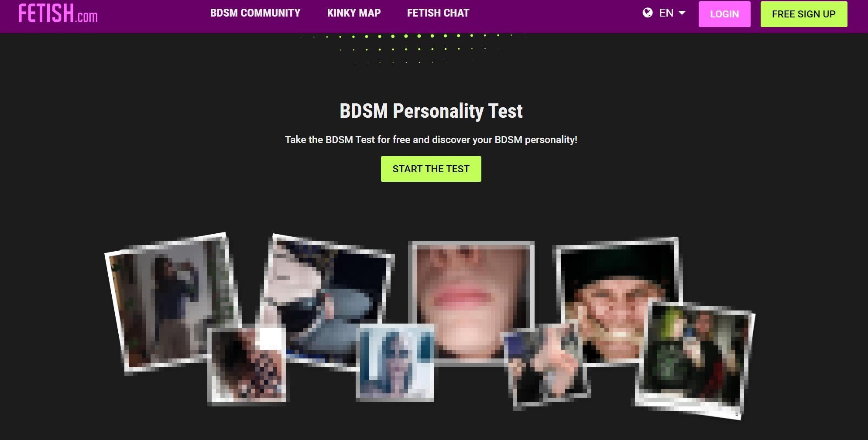Click the BDSM Personality Test heading

(x=431, y=111)
